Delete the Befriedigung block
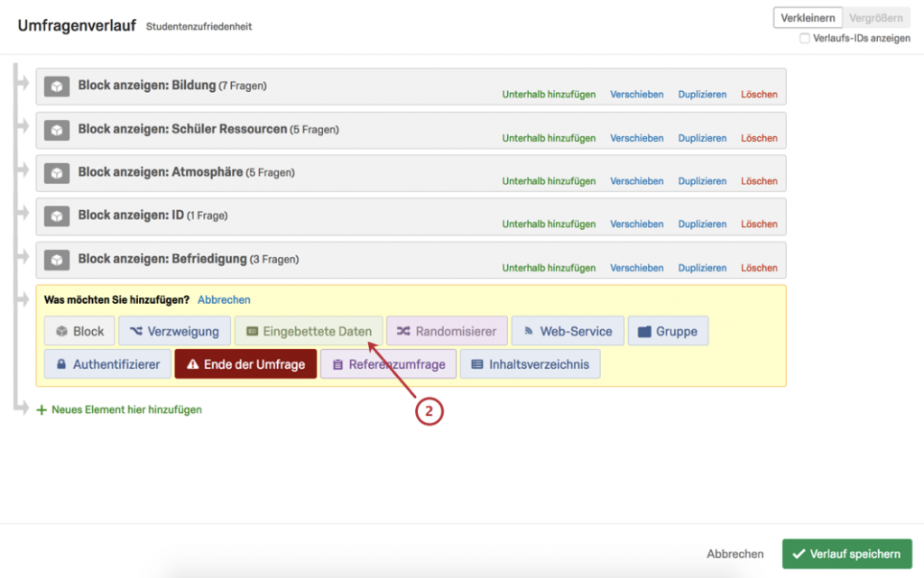Screen dimensions: 924x578 [759, 268]
